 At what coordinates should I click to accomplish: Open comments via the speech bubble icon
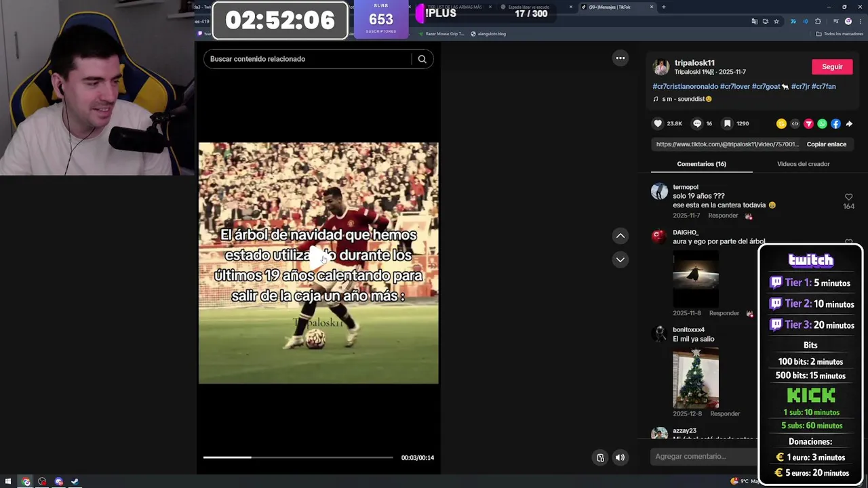click(696, 123)
